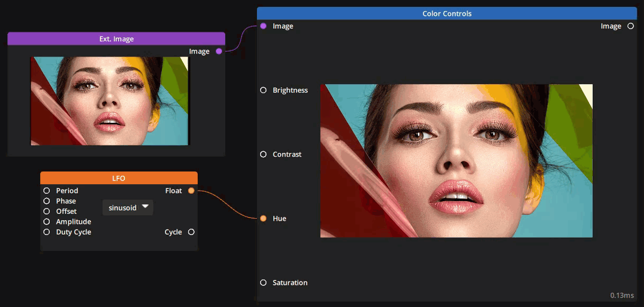Viewport: 644px width, 307px height.
Task: Click the Saturation label
Action: 290,283
